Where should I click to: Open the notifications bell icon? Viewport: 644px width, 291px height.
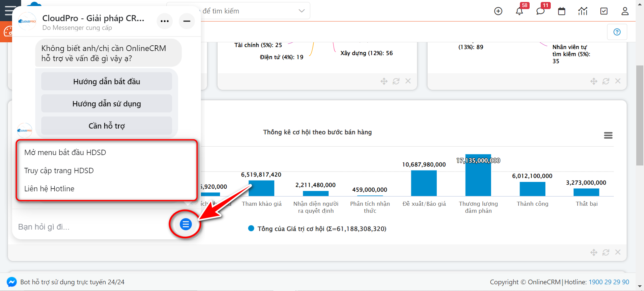(x=519, y=11)
